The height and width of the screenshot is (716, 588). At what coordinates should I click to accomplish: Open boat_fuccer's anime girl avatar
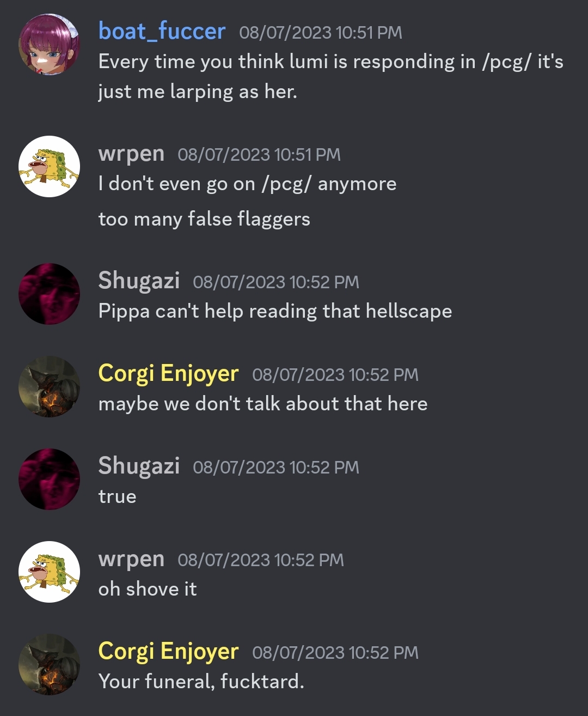point(49,44)
